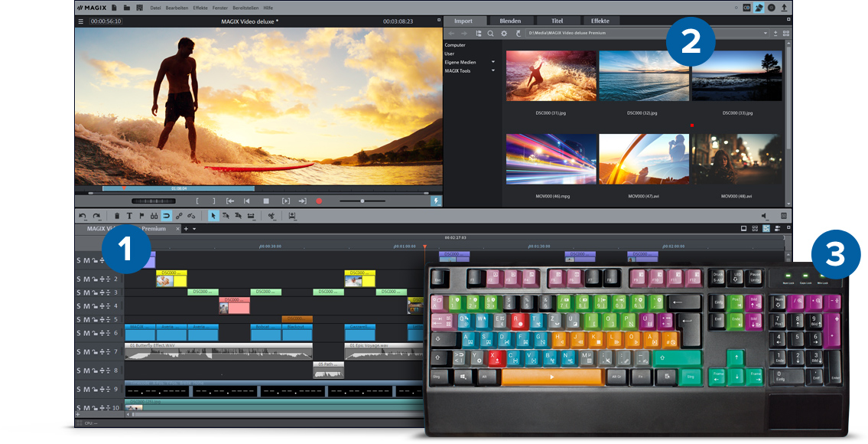The width and height of the screenshot is (868, 444).
Task: Open the Media Pool path dropdown
Action: [765, 33]
